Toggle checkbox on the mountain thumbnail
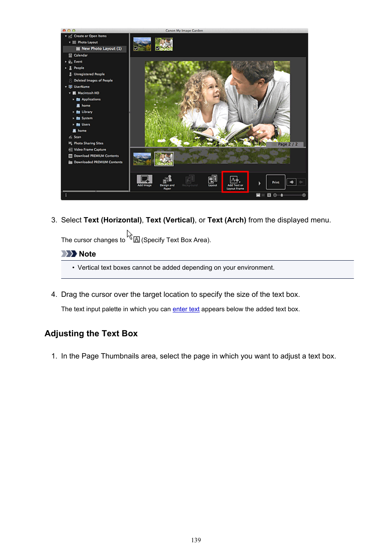The height and width of the screenshot is (555, 392). click(x=136, y=49)
